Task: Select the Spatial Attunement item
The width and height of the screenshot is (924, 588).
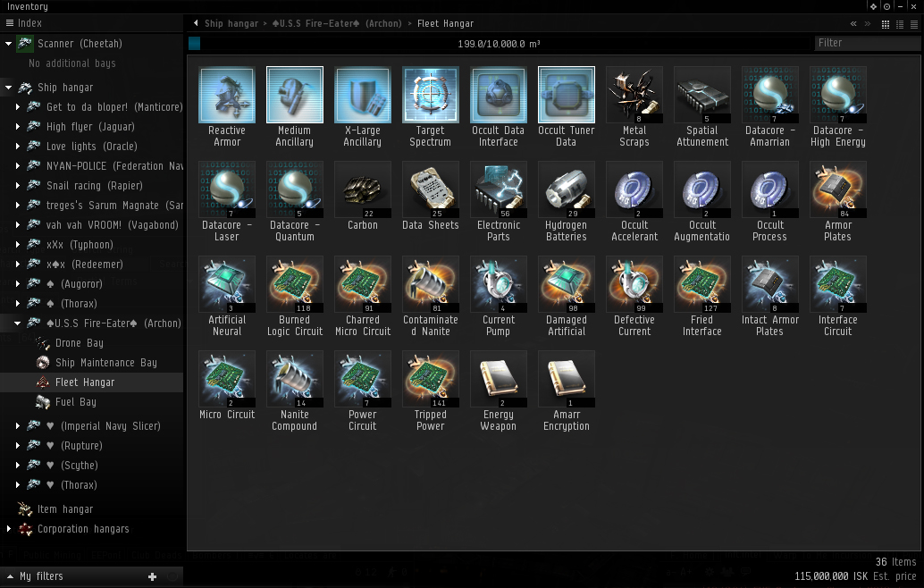Action: click(x=702, y=95)
